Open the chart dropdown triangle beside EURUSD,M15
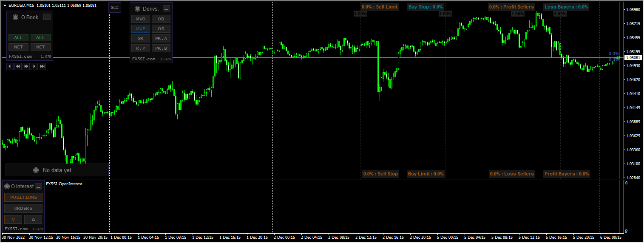Image resolution: width=644 pixels, height=243 pixels. 5,5
